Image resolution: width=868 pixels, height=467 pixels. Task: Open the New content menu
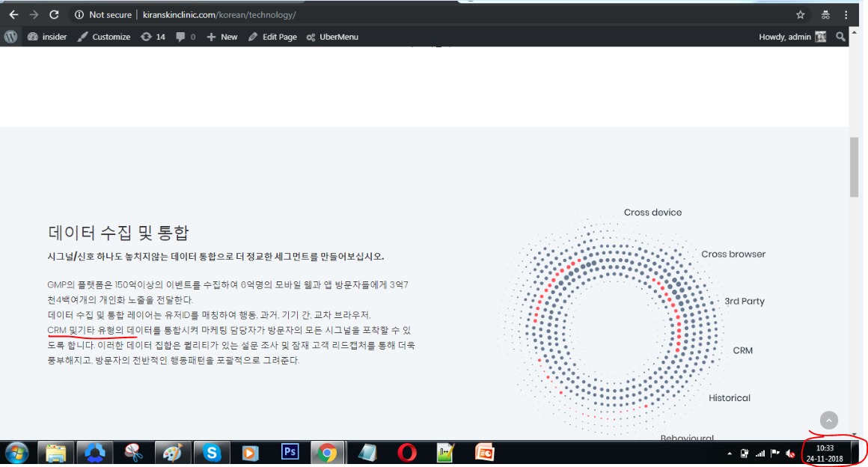point(222,37)
